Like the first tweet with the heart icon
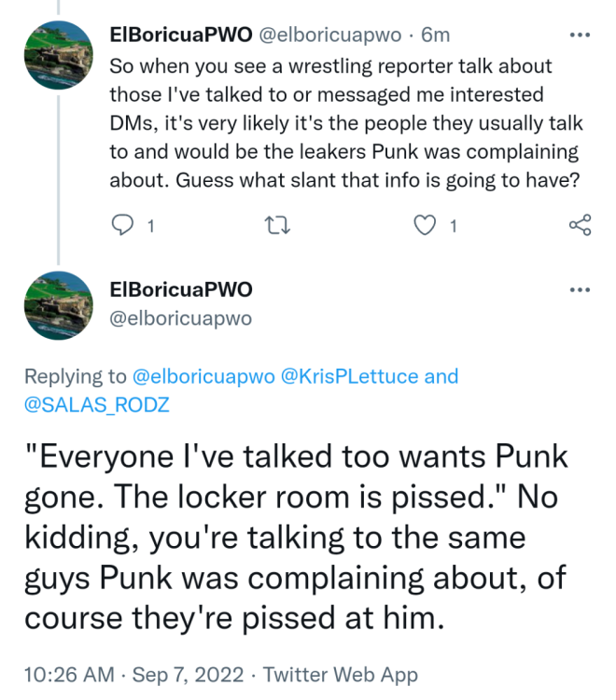This screenshot has height=700, width=616. (x=426, y=225)
